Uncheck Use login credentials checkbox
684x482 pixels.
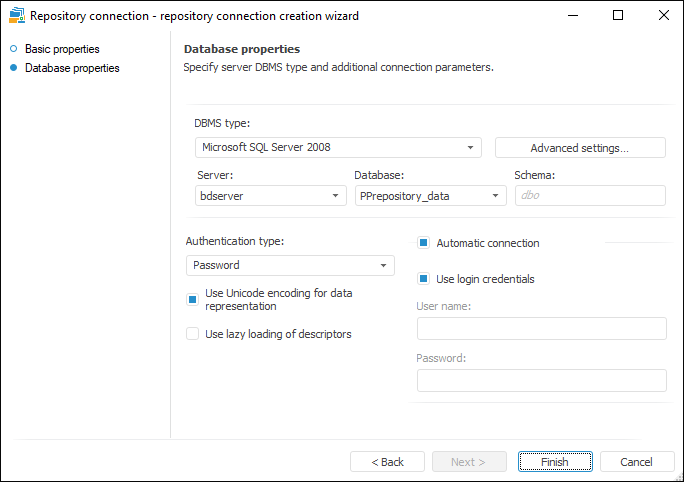coord(424,279)
